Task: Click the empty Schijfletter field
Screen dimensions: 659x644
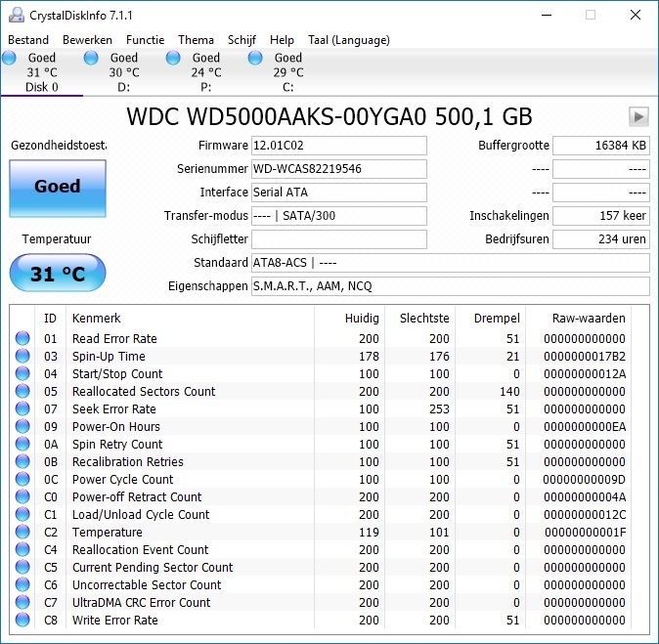Action: (339, 239)
